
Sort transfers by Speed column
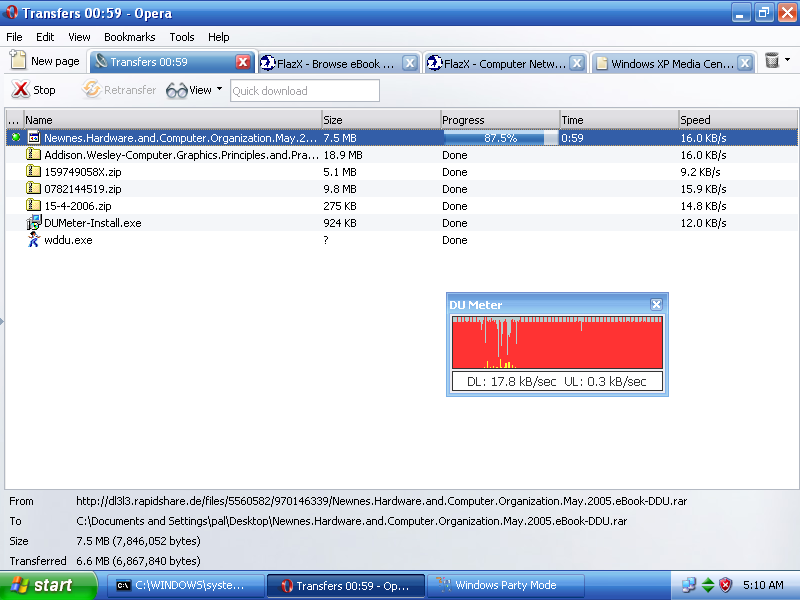[x=738, y=119]
